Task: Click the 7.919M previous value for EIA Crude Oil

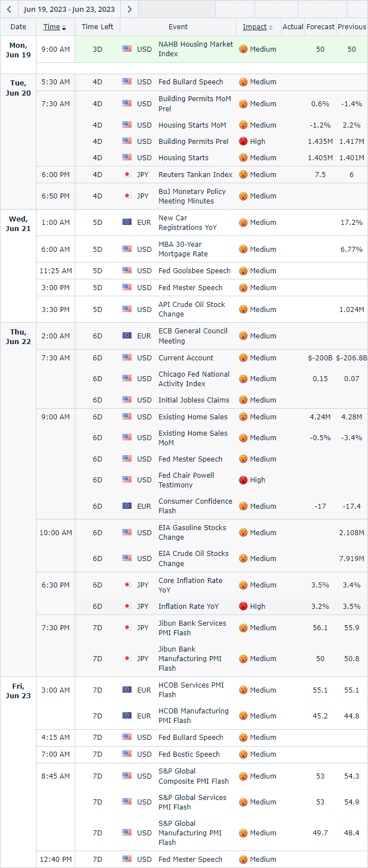Action: click(x=352, y=559)
